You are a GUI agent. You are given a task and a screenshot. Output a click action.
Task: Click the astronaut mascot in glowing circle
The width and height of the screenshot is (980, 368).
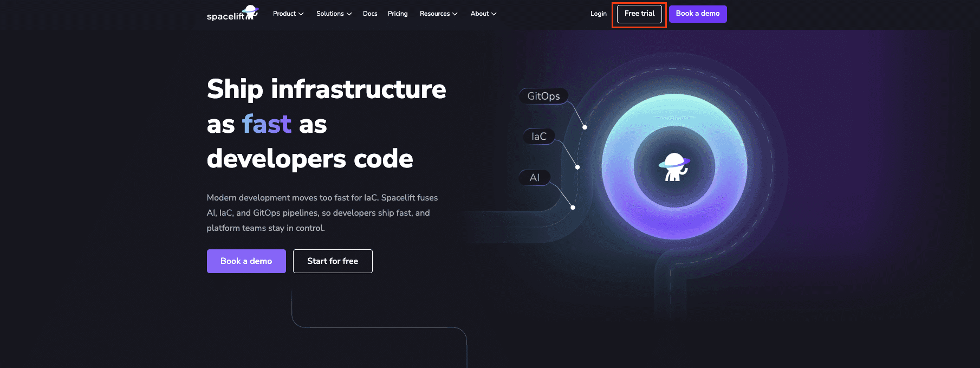pos(674,167)
